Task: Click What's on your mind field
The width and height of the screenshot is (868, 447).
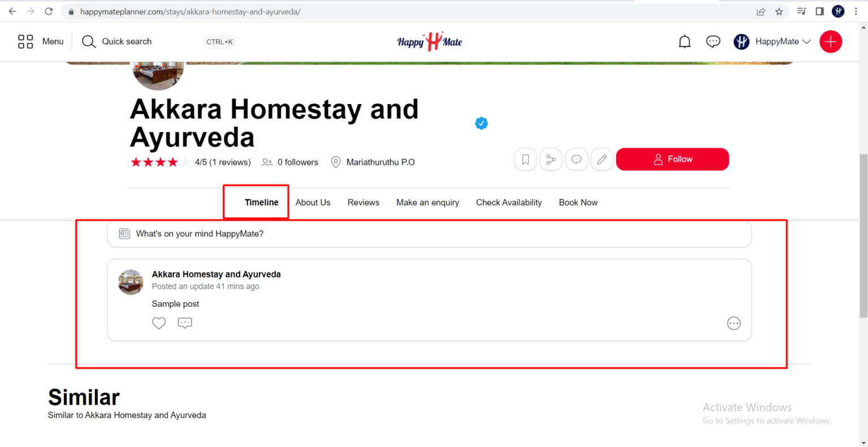Action: coord(429,234)
